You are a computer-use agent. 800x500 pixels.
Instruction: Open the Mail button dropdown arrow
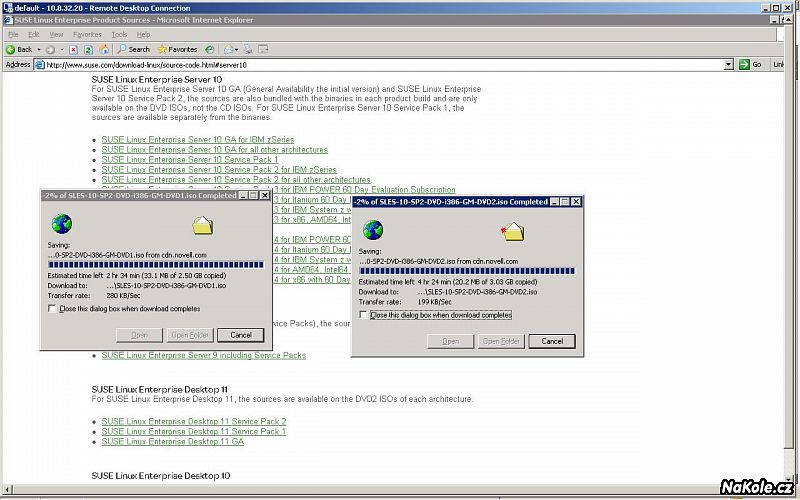237,49
